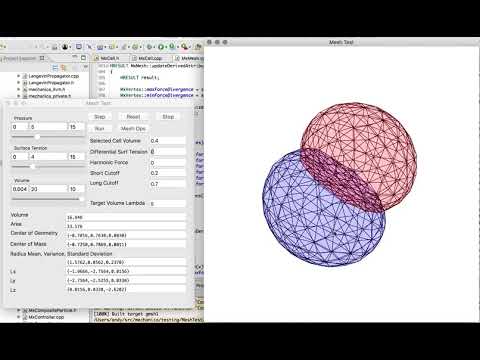The height and width of the screenshot is (360, 480).
Task: Click the monitor display icon in Eclipse toolbar
Action: (79, 47)
